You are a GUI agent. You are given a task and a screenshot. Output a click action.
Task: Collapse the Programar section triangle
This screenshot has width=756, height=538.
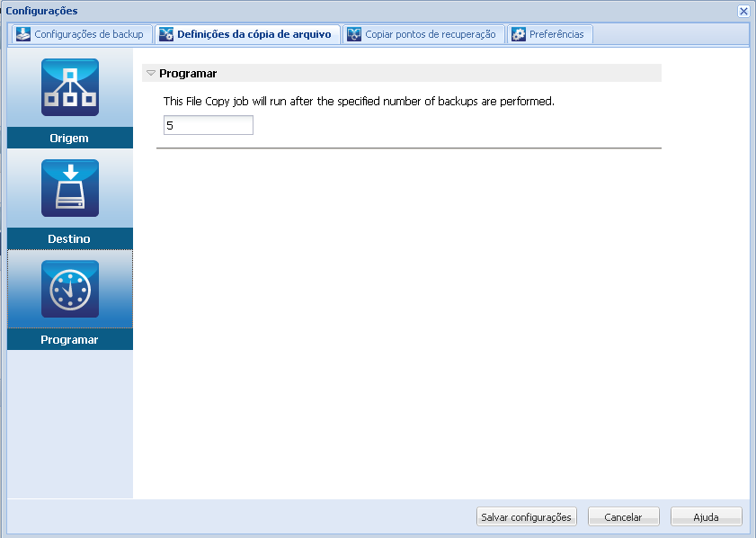click(151, 74)
